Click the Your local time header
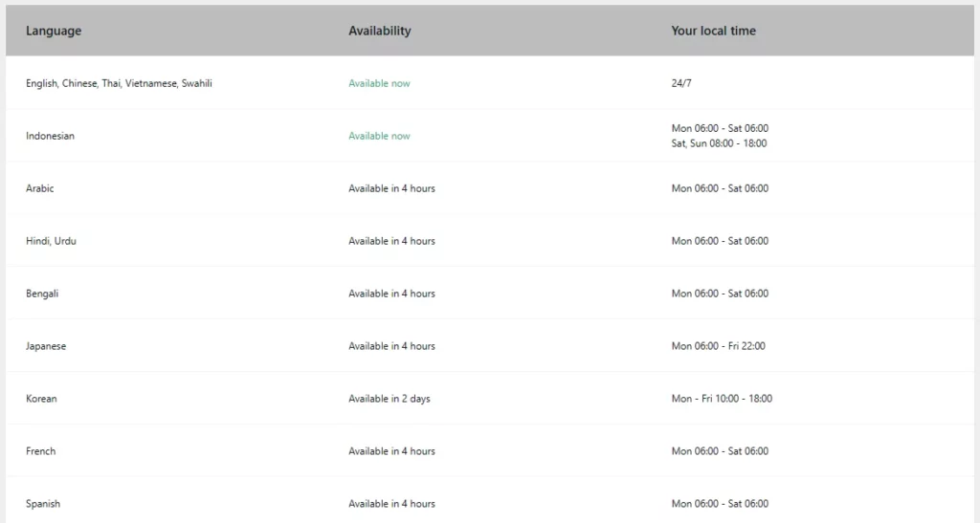The image size is (980, 523). point(713,31)
